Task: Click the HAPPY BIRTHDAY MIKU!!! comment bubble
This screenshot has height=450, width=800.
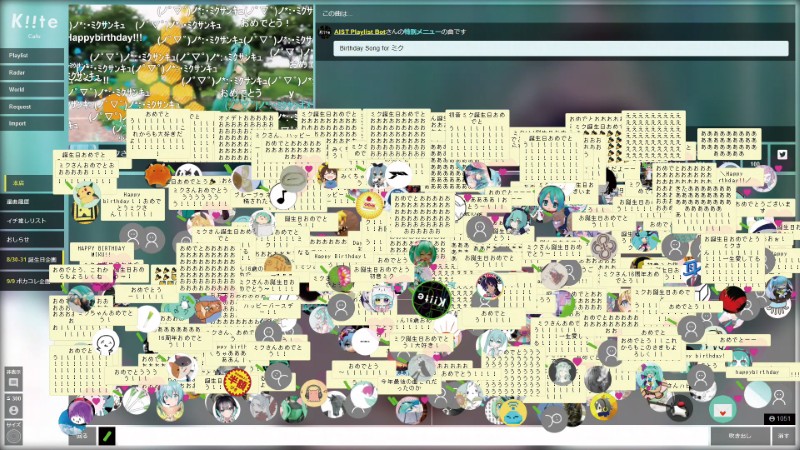Action: (102, 251)
